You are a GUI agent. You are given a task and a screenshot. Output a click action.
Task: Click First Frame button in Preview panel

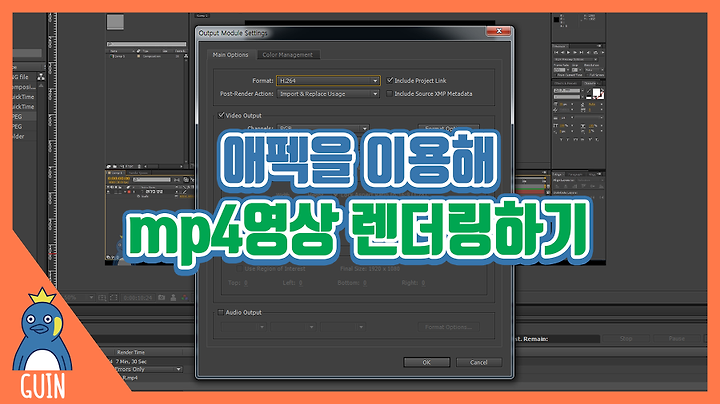pyautogui.click(x=556, y=53)
